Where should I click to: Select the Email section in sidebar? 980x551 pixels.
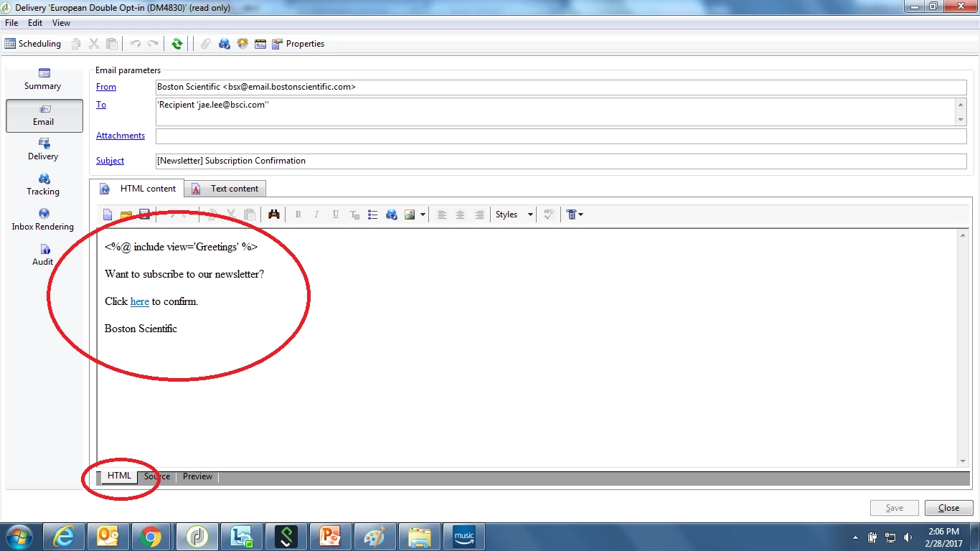(44, 116)
